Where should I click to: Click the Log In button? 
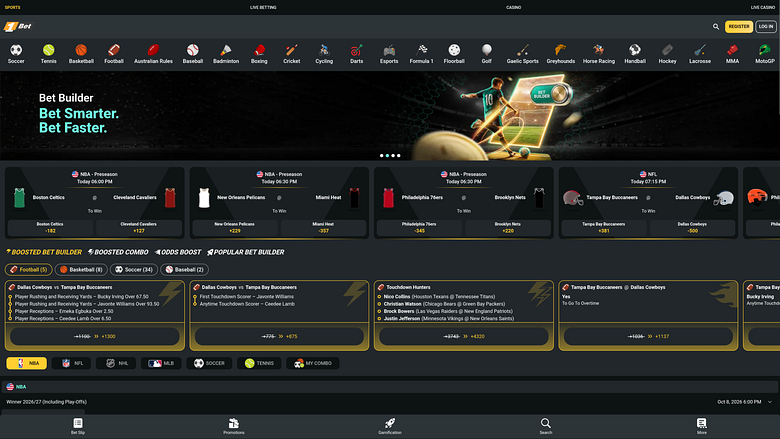pos(766,26)
